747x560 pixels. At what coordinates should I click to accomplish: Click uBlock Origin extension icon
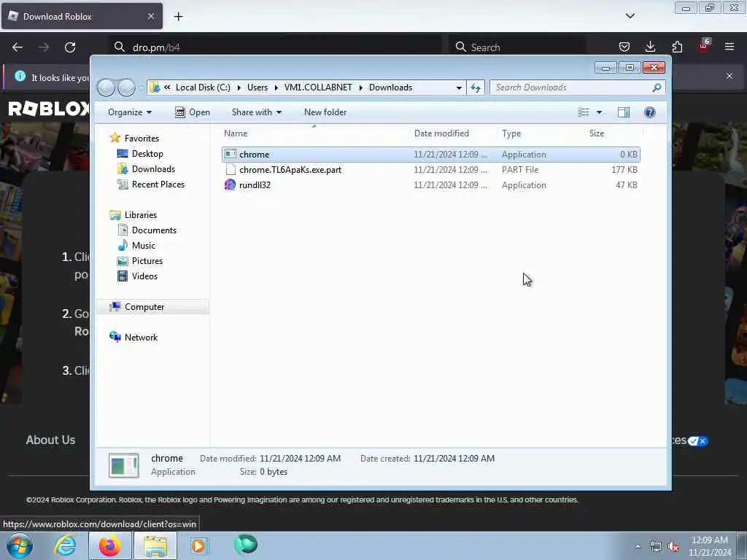pyautogui.click(x=704, y=46)
